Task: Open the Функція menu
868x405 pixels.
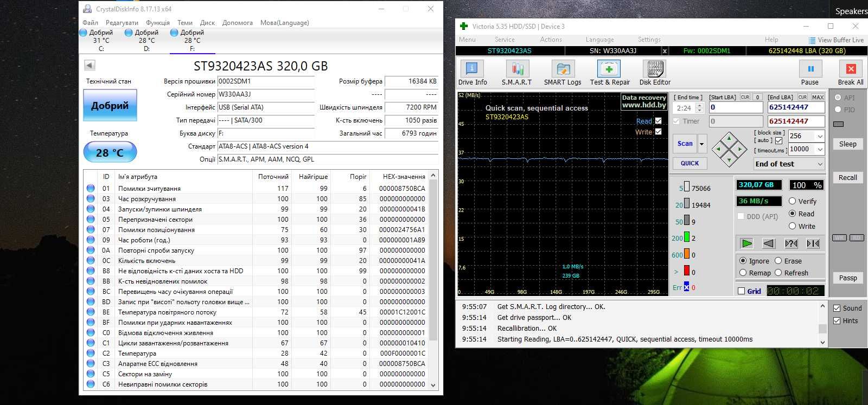Action: click(158, 23)
